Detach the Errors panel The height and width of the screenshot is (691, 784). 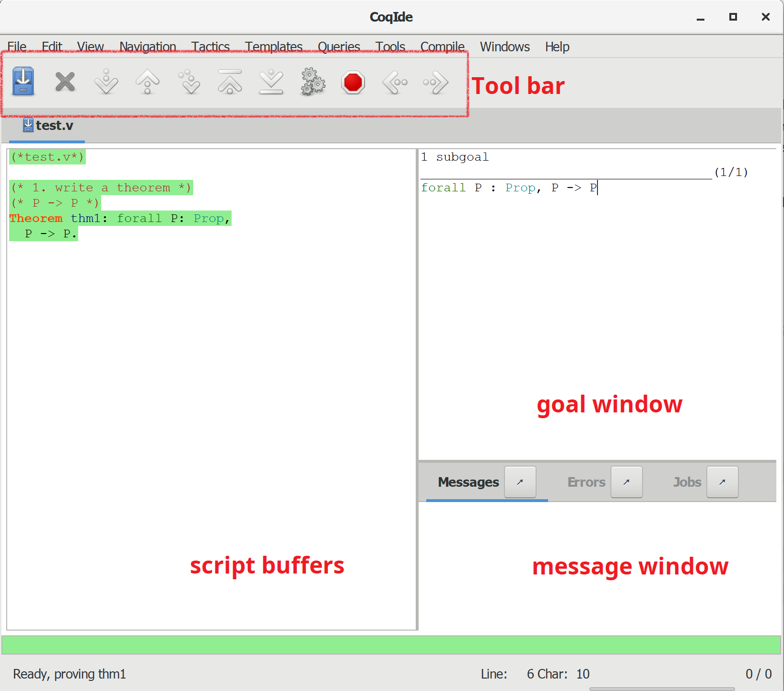[627, 482]
